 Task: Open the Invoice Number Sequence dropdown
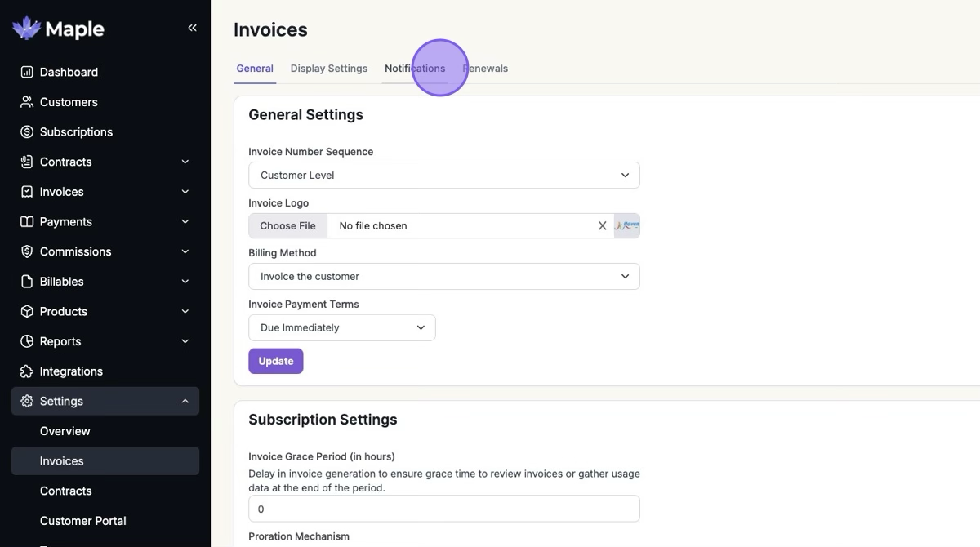[443, 176]
